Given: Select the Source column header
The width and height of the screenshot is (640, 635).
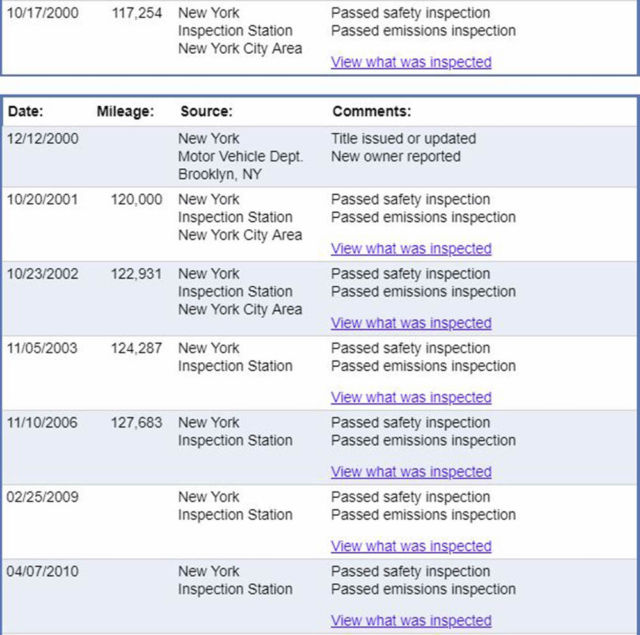Looking at the screenshot, I should coord(206,112).
